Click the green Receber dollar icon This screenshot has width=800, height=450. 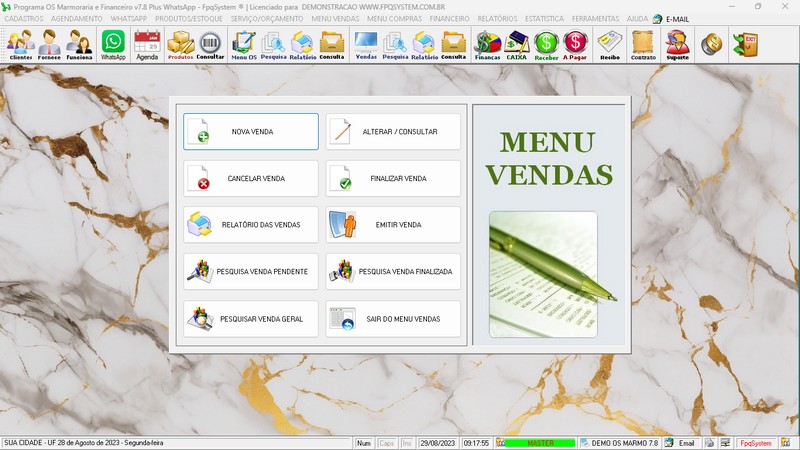546,45
